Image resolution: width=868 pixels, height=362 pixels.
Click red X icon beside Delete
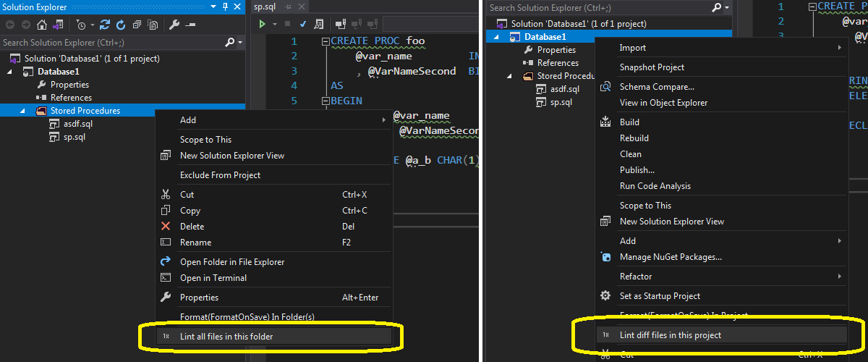tap(166, 226)
